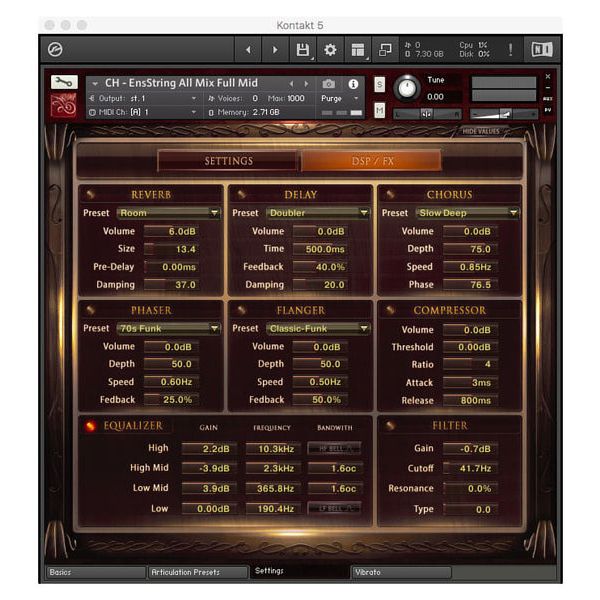The height and width of the screenshot is (600, 600).
Task: Open the Delay preset dropdown showing Doubler
Action: coord(318,213)
